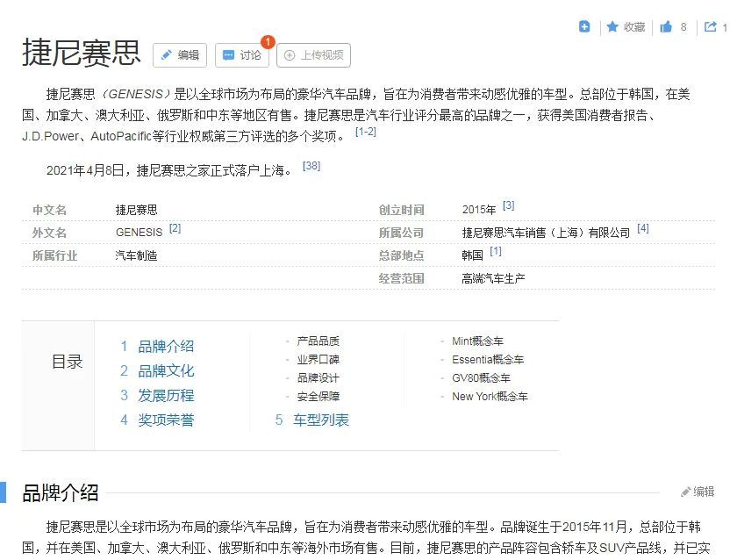This screenshot has width=737, height=560.
Task: Jump to GV80概念车 subsection
Action: point(481,378)
